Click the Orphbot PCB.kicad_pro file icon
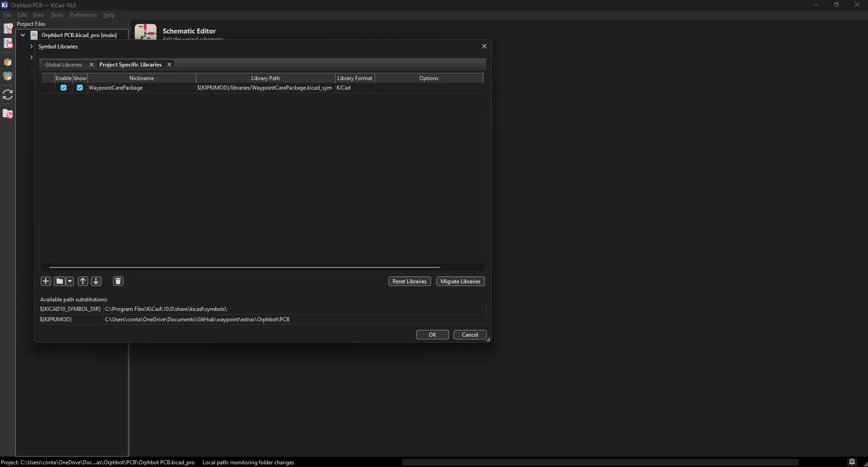This screenshot has width=868, height=467. pos(34,35)
